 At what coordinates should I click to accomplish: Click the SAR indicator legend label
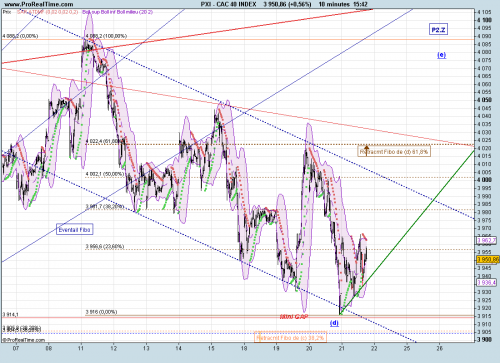[47, 12]
